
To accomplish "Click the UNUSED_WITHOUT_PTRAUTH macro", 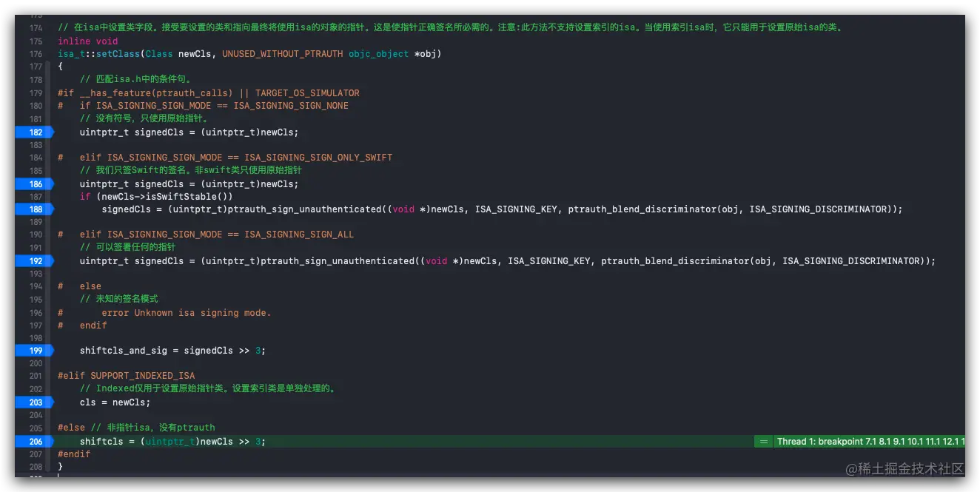I will (x=283, y=54).
